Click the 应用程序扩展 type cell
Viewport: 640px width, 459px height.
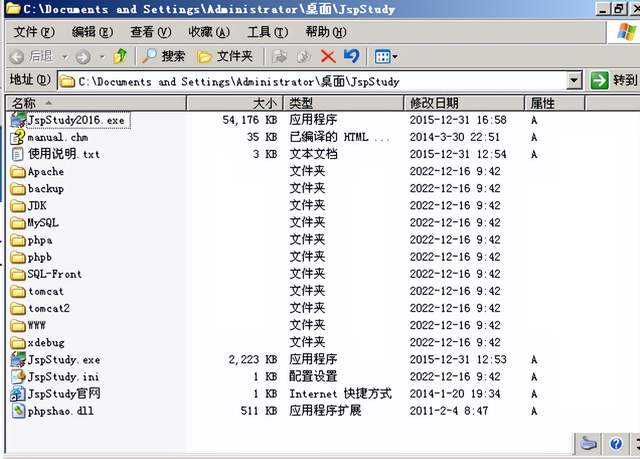325,411
